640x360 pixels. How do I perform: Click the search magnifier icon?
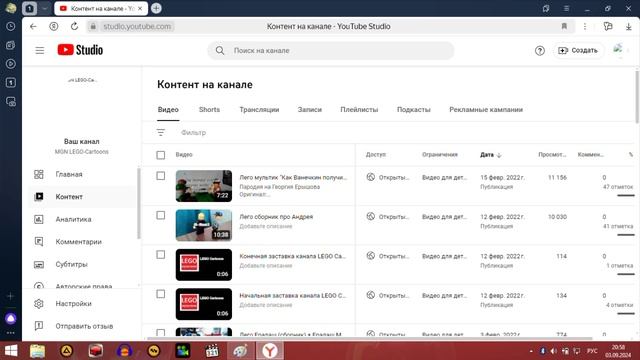click(x=220, y=51)
